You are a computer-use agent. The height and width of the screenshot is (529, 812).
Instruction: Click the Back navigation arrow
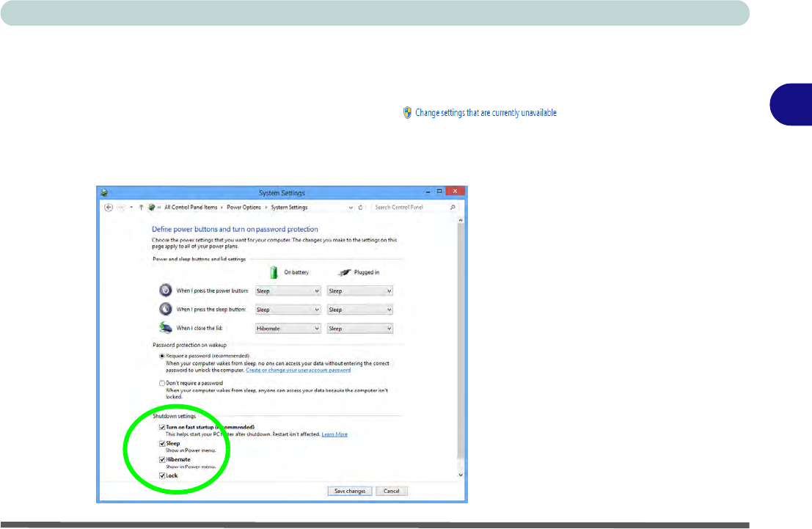click(x=109, y=207)
